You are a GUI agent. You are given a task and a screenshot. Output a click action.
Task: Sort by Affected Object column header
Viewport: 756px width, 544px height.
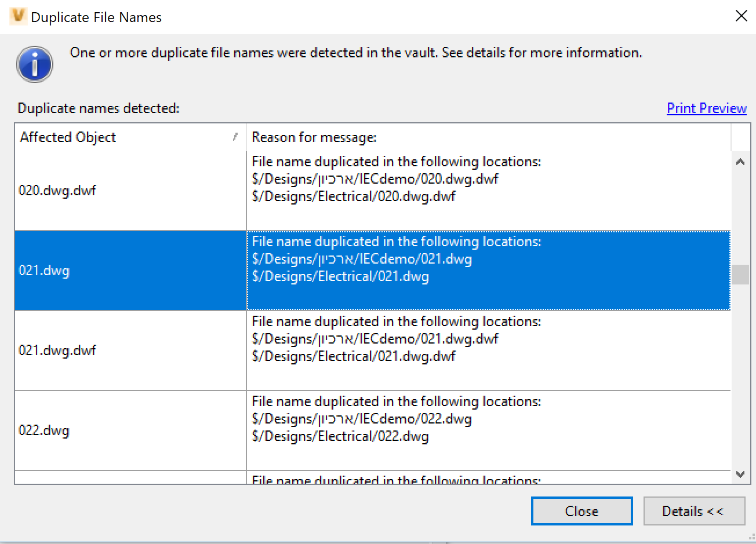pyautogui.click(x=130, y=137)
